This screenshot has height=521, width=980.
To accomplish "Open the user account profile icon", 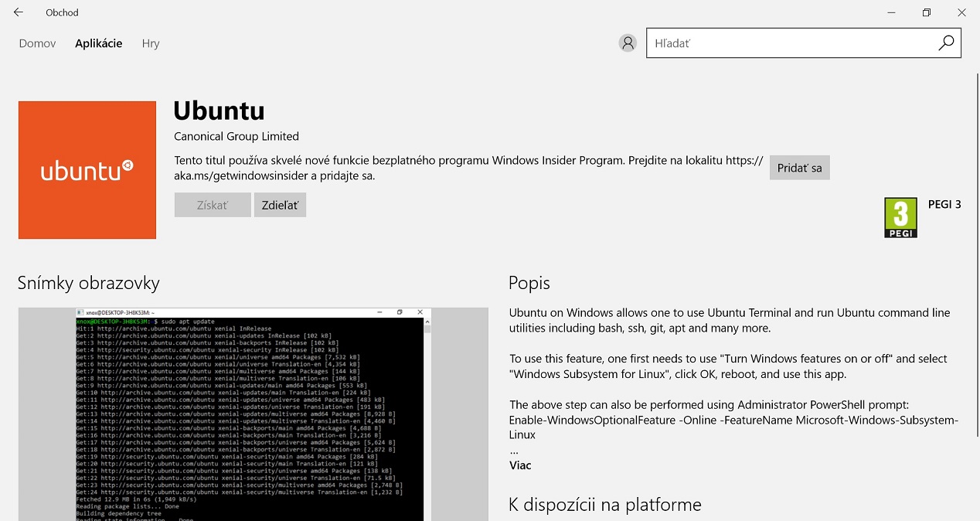I will (628, 43).
